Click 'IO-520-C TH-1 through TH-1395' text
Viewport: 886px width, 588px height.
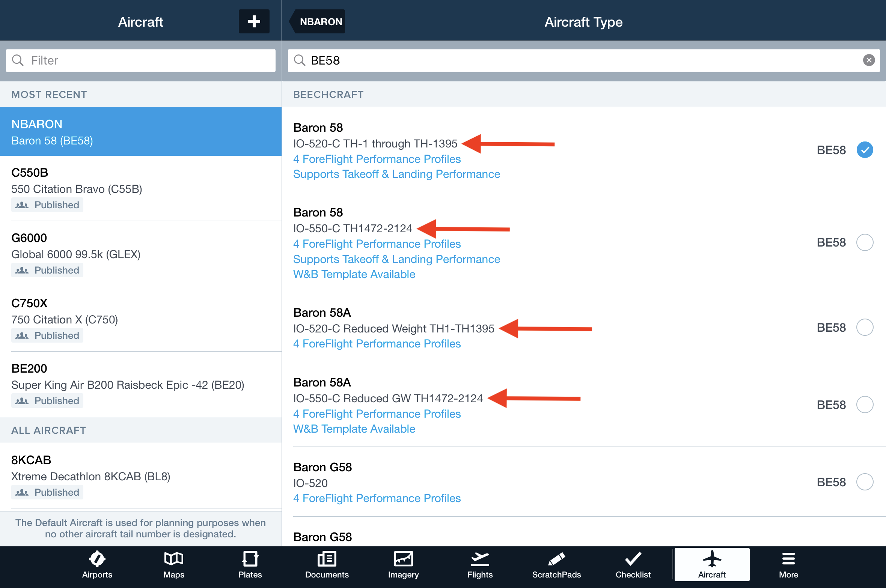[x=375, y=144]
